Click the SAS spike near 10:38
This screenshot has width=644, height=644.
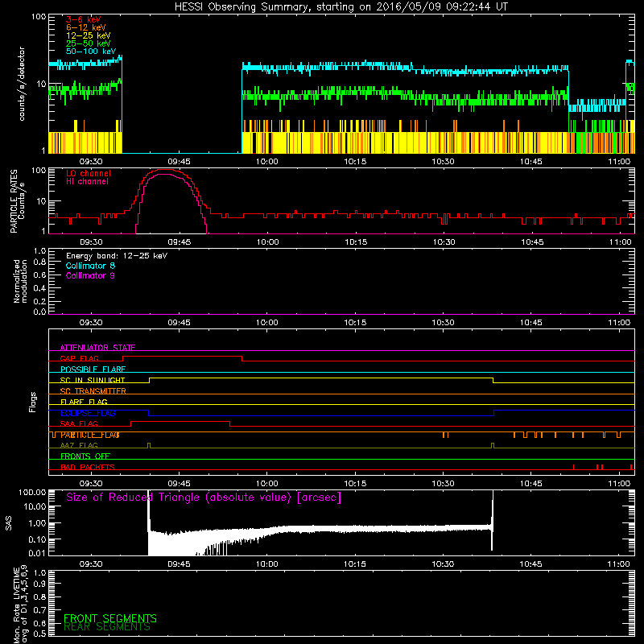[492, 520]
